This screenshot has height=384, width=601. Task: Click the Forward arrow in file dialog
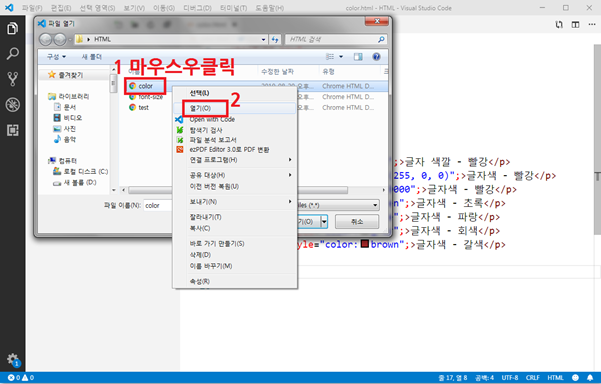click(x=60, y=39)
